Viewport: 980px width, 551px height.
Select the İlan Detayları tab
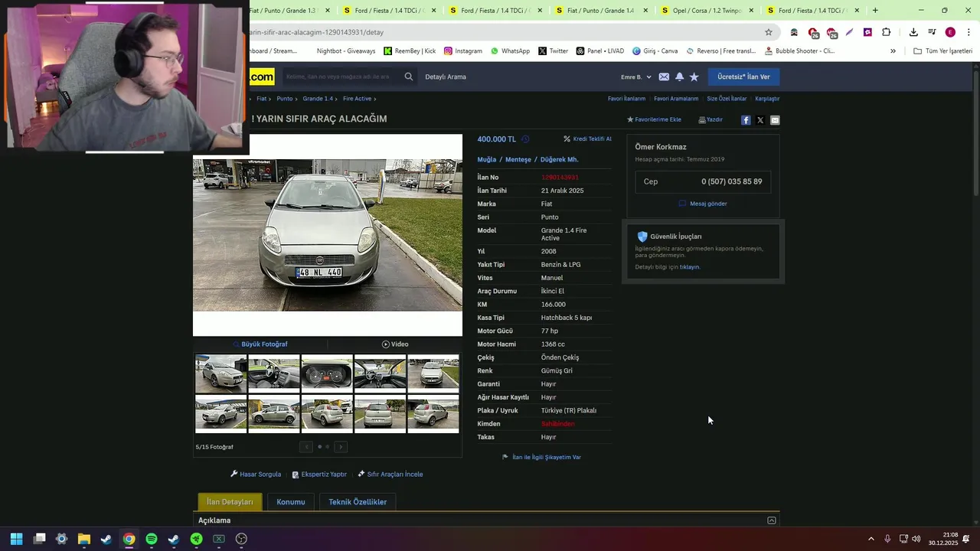coord(230,502)
